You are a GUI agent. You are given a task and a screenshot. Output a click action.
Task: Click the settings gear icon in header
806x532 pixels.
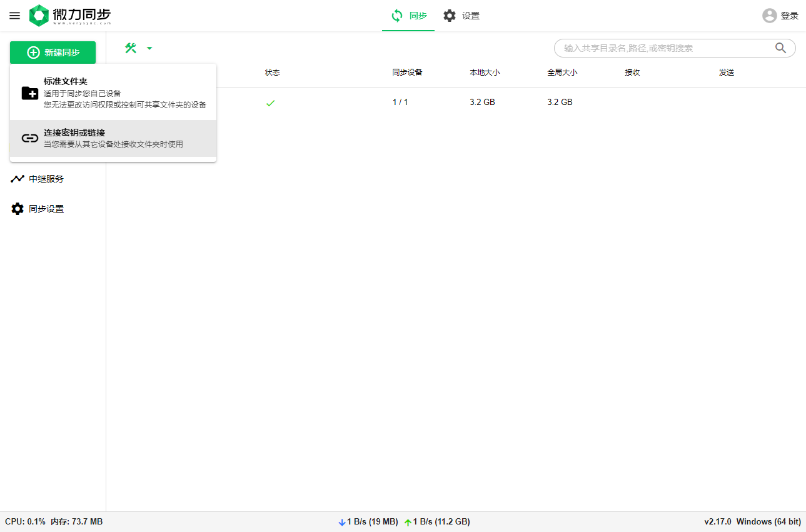pyautogui.click(x=450, y=16)
